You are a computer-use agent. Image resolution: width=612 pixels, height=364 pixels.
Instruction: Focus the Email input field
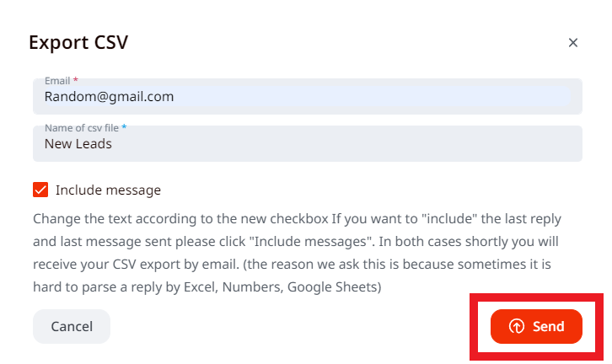pos(308,96)
